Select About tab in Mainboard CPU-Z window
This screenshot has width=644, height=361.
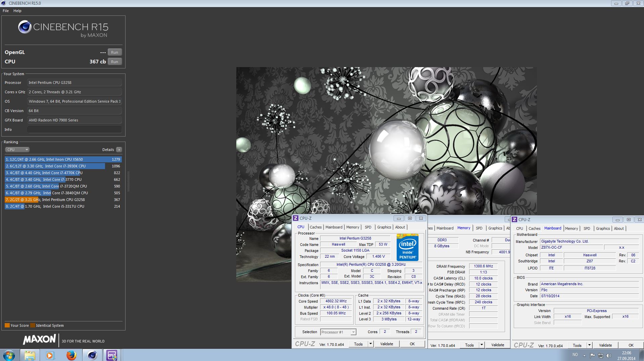[x=619, y=228]
